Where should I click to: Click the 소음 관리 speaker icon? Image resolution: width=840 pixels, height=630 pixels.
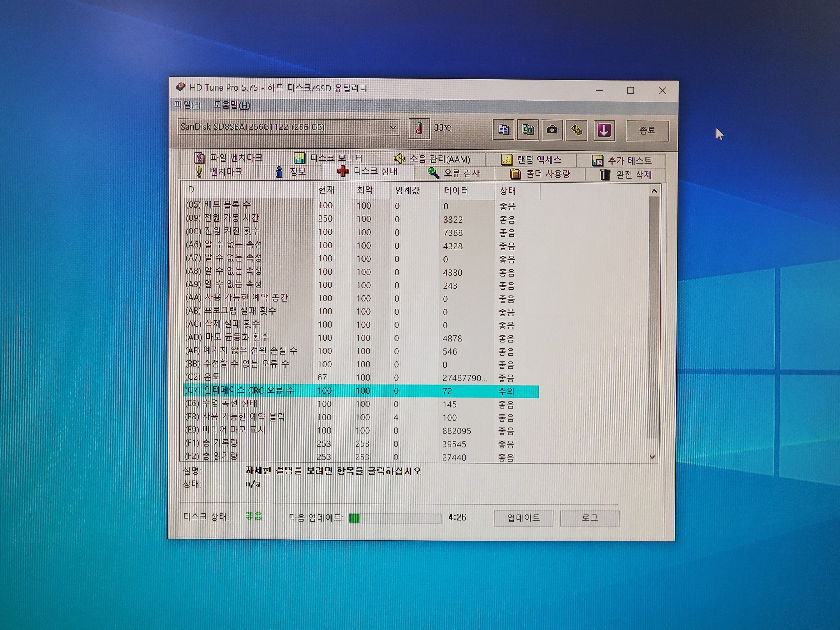pyautogui.click(x=399, y=158)
